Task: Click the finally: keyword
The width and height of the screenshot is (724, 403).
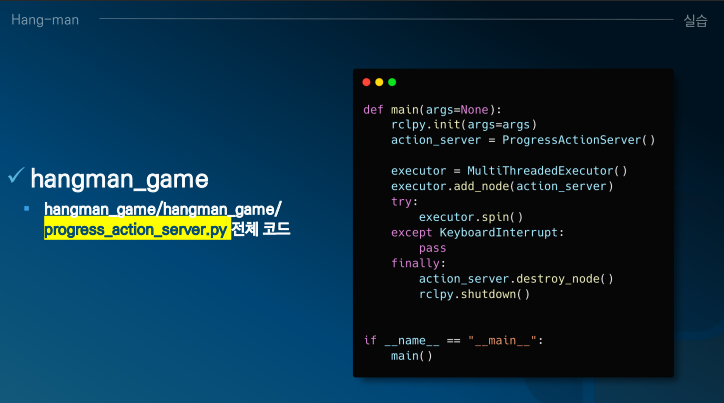Action: pos(418,263)
